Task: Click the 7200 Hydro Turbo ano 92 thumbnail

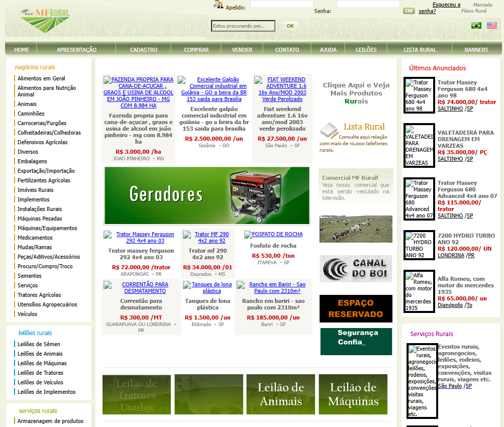Action: coord(419,245)
